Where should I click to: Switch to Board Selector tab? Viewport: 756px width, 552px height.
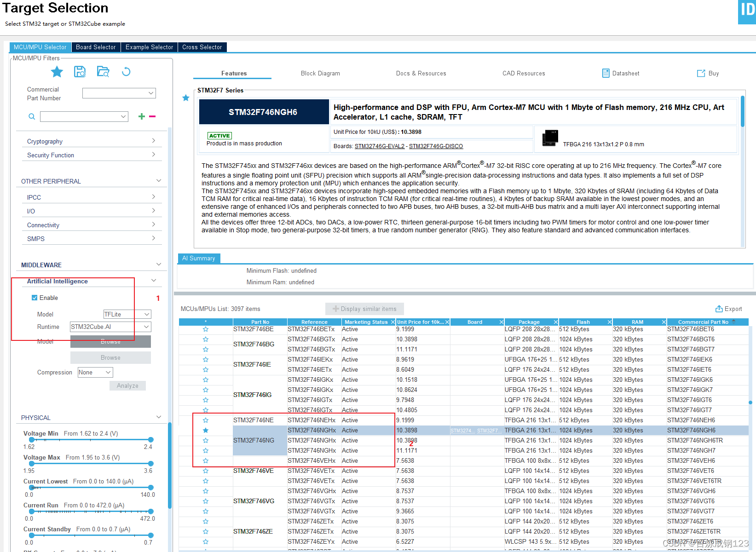tap(96, 47)
